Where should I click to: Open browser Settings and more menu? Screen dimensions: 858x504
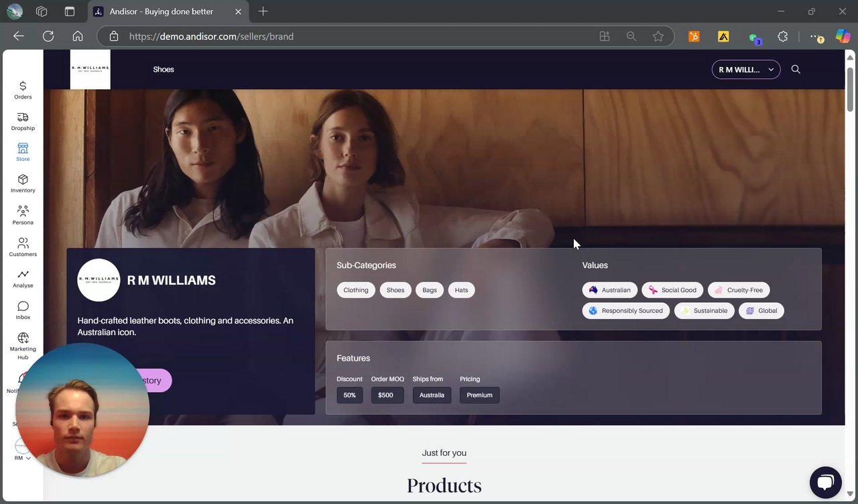click(816, 37)
